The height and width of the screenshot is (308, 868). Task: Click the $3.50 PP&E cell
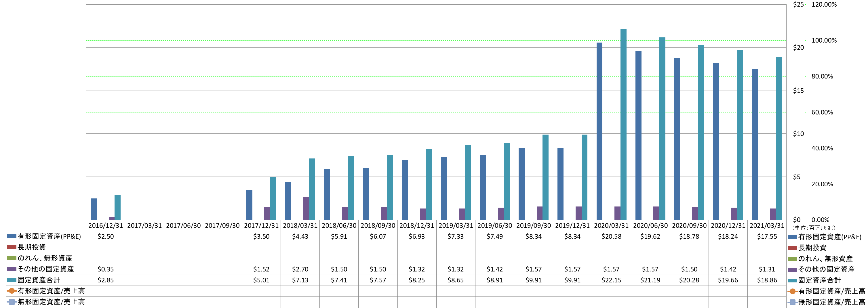261,237
